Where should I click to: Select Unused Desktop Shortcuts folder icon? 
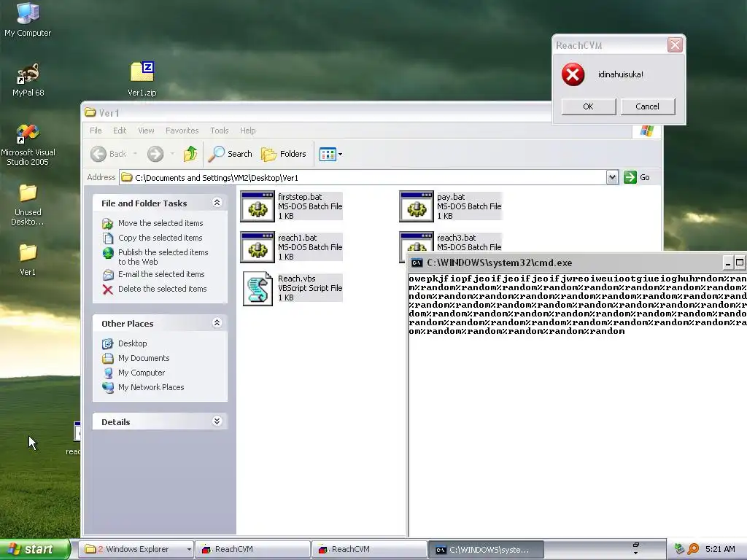28,205
